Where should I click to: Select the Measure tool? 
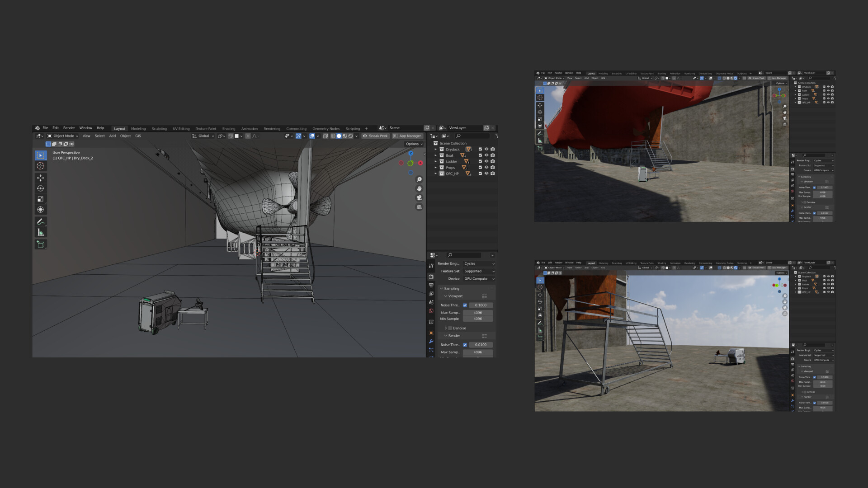(x=41, y=232)
